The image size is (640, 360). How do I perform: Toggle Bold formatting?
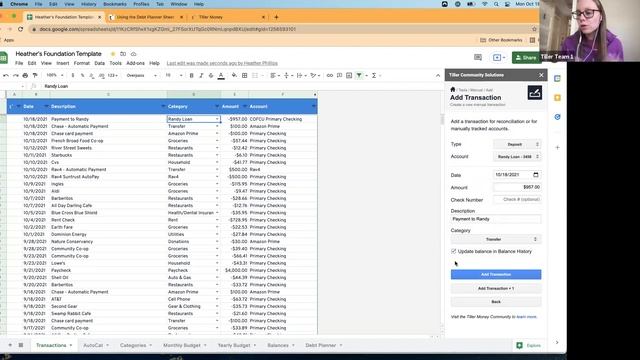pos(191,76)
